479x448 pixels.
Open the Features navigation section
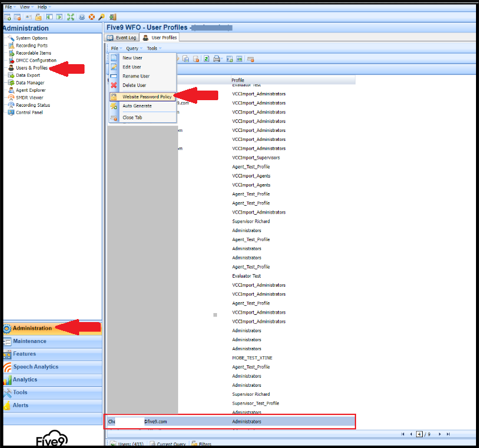click(52, 354)
